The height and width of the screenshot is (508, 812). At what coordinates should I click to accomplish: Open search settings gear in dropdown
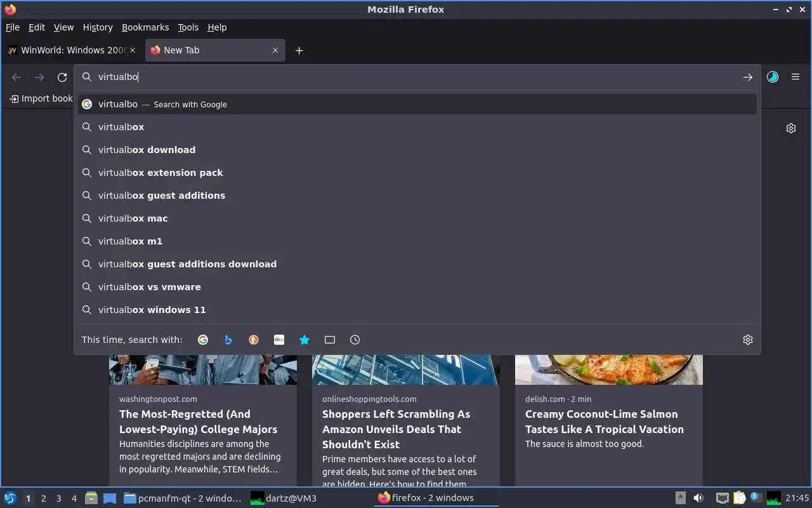click(747, 340)
